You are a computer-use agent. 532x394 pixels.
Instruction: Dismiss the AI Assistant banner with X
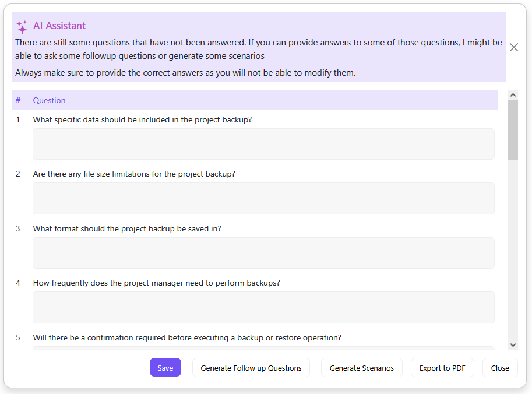[513, 47]
